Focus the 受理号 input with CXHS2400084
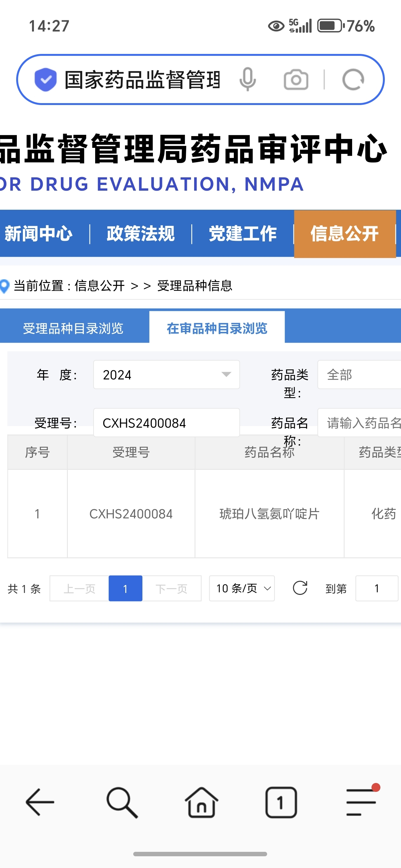The image size is (401, 868). click(x=167, y=423)
